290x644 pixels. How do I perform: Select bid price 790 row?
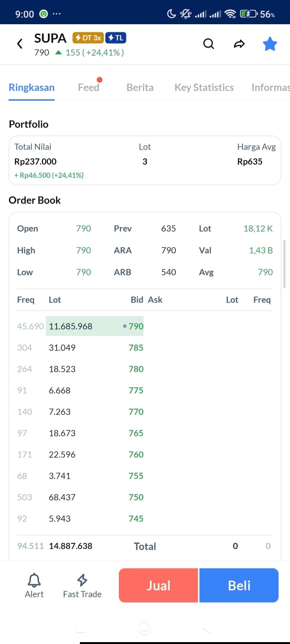[x=80, y=326]
